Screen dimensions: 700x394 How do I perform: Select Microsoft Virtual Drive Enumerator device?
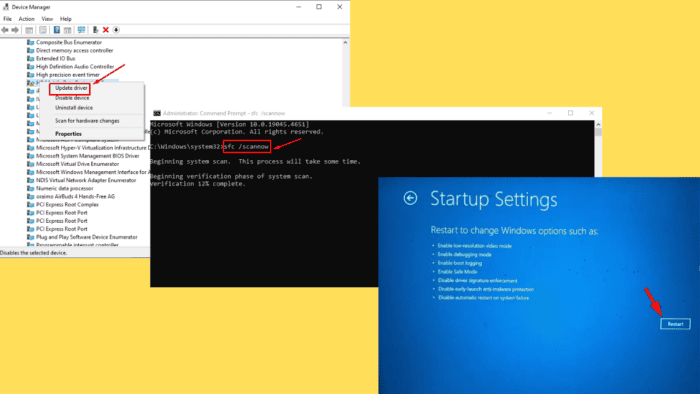[x=78, y=164]
